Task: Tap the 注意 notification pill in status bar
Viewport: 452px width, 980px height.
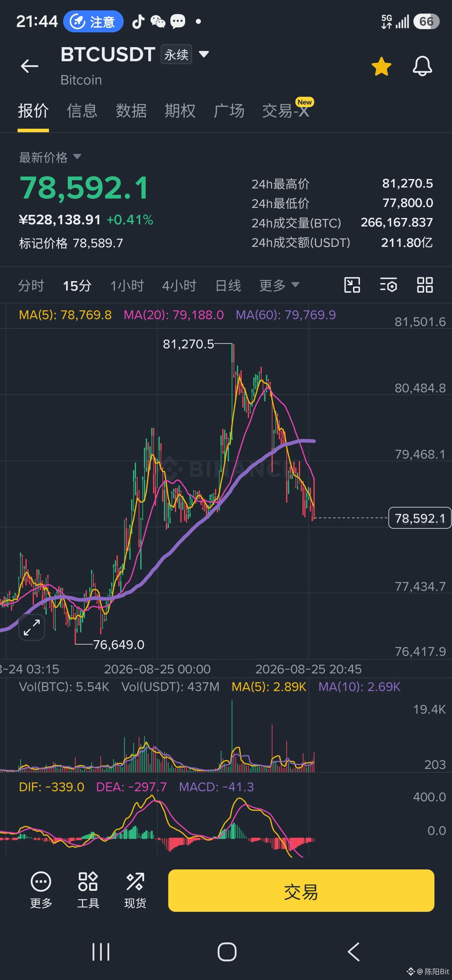Action: point(93,21)
